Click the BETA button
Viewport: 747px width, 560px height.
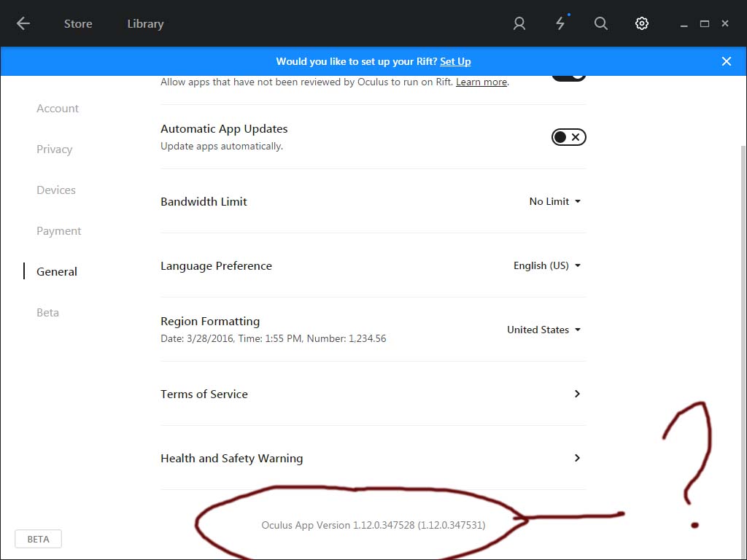[38, 539]
